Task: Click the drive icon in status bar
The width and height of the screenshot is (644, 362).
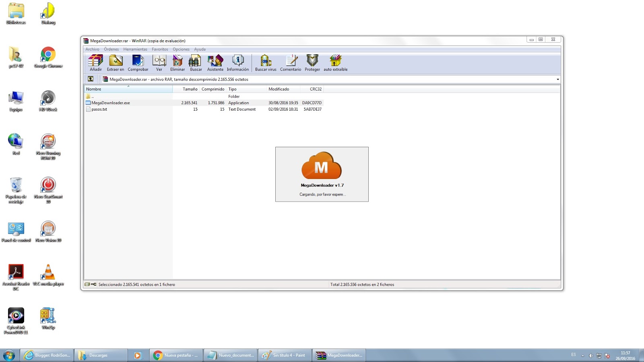Action: [87, 284]
